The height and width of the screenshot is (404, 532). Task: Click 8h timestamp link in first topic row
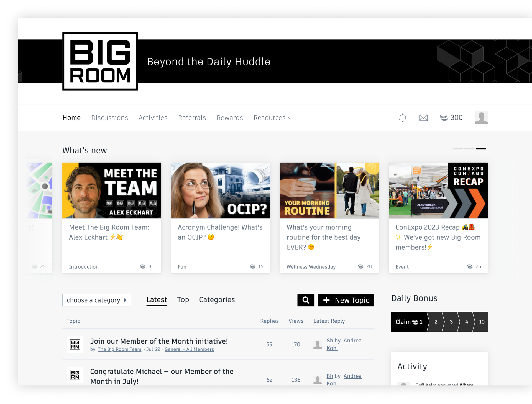coord(330,341)
